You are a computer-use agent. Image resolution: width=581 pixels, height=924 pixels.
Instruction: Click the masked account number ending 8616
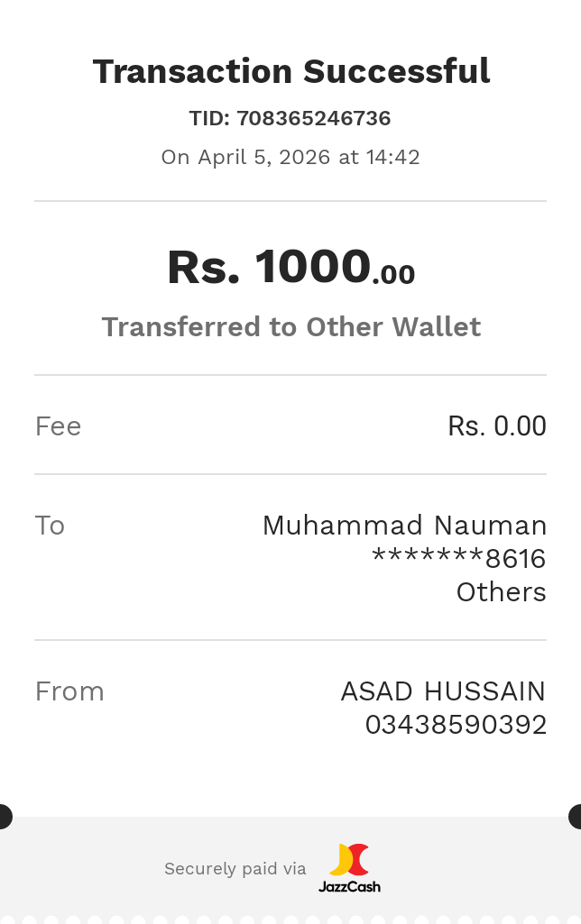[x=459, y=559]
